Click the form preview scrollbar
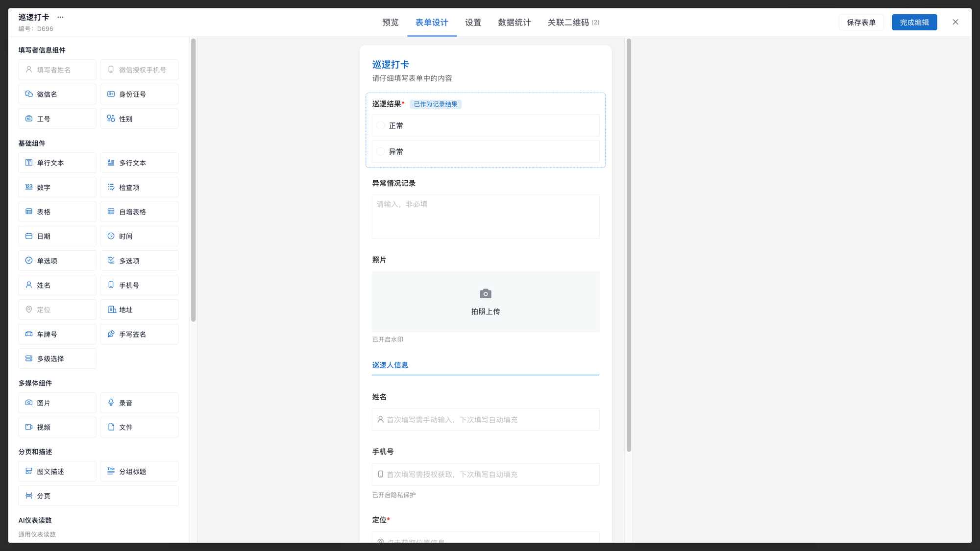Image resolution: width=980 pixels, height=551 pixels. click(x=629, y=245)
